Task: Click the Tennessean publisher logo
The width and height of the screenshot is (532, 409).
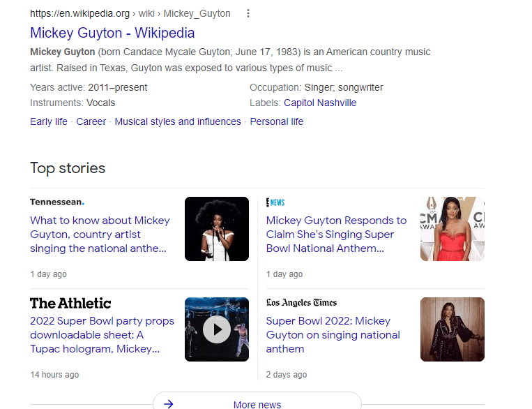Action: 57,202
